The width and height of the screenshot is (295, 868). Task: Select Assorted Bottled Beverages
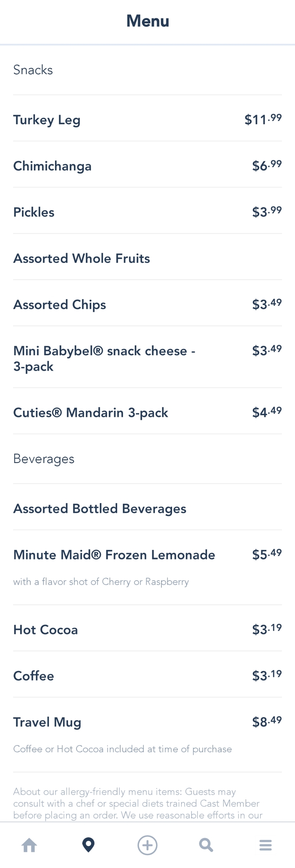[x=100, y=509]
